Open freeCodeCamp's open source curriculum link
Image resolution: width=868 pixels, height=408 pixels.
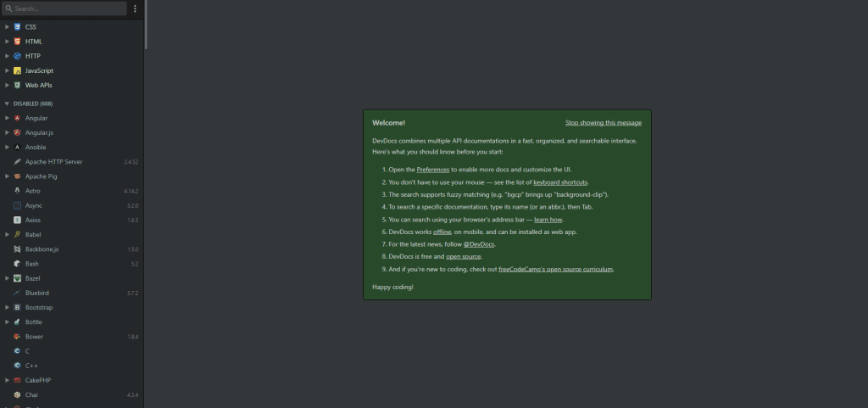tap(556, 269)
